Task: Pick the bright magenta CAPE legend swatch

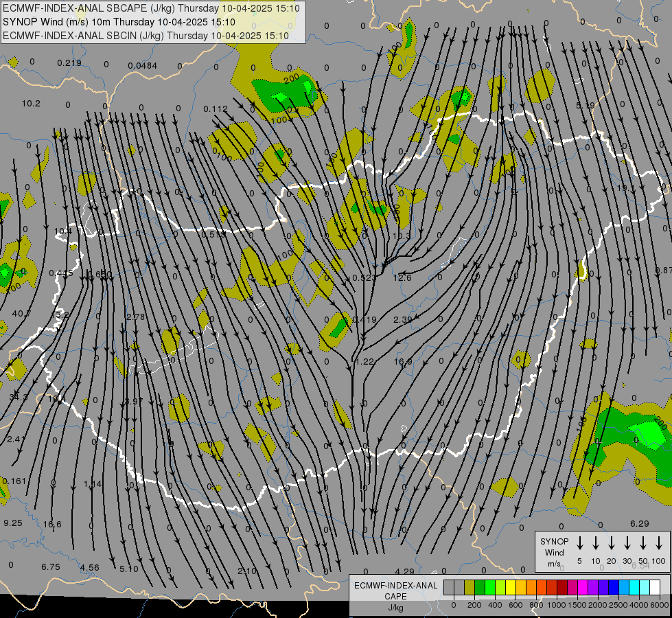Action: (583, 588)
